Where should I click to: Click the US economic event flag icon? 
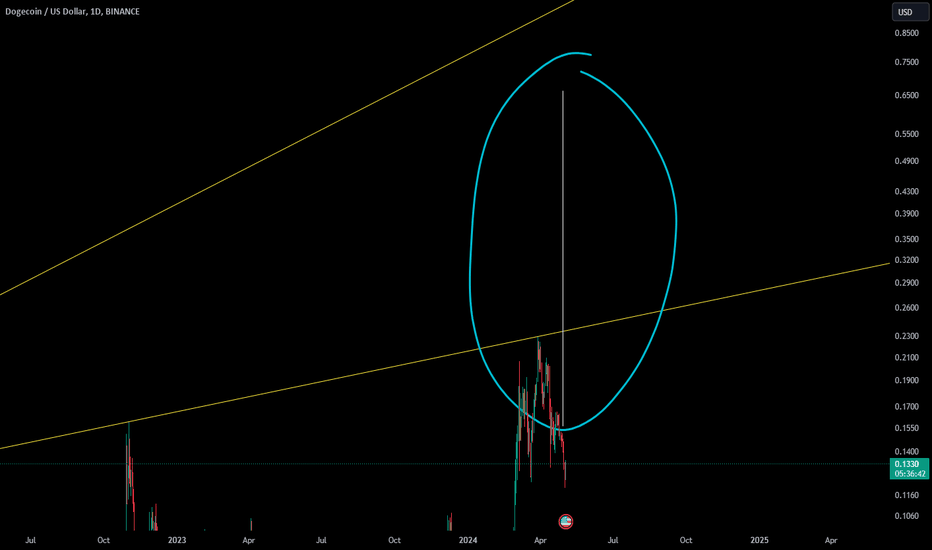[566, 522]
